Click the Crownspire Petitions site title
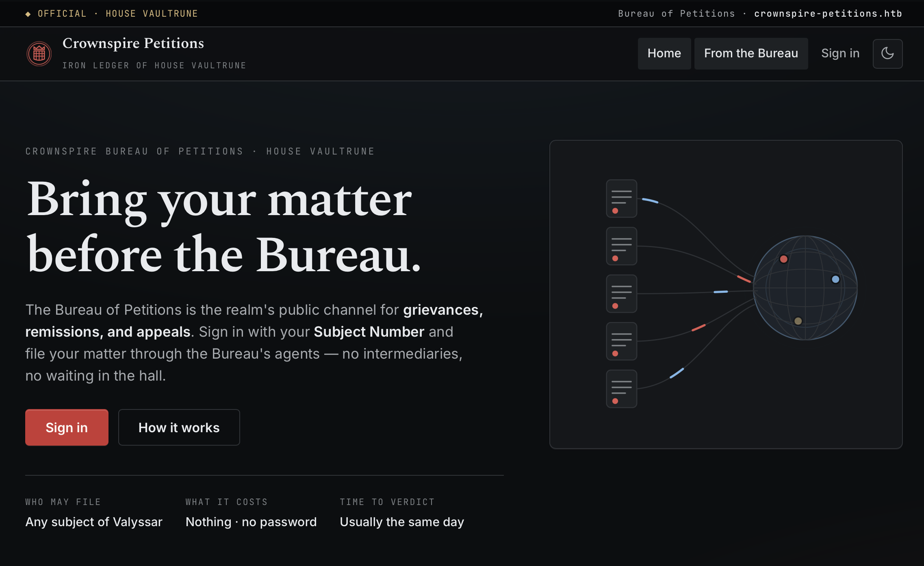This screenshot has height=566, width=924. coord(133,43)
